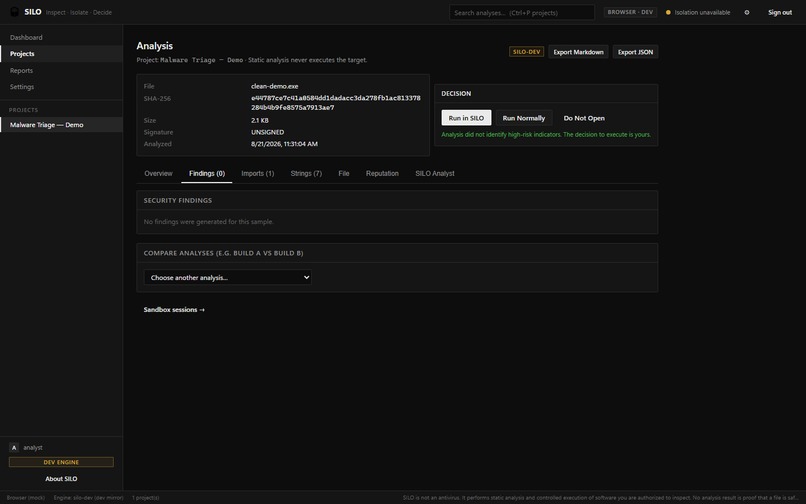This screenshot has height=504, width=806.
Task: Choose Do Not Open
Action: (x=584, y=118)
